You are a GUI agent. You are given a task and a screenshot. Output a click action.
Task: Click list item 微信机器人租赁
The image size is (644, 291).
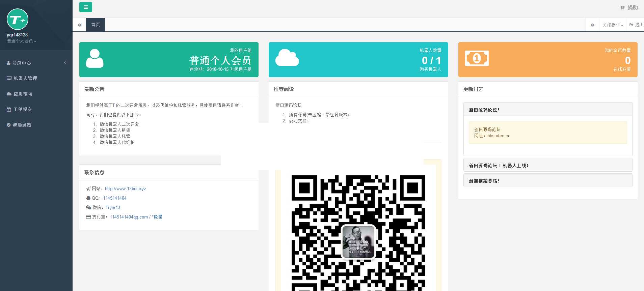point(115,130)
